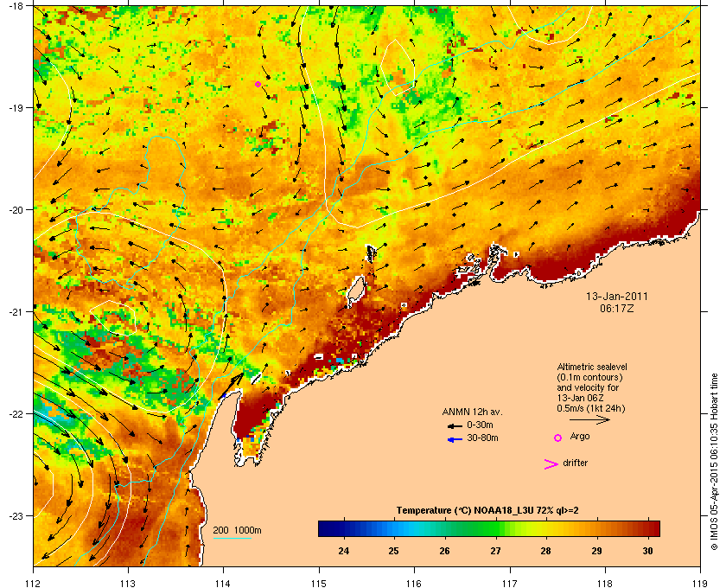Click the 'Argo' legend label

point(580,437)
